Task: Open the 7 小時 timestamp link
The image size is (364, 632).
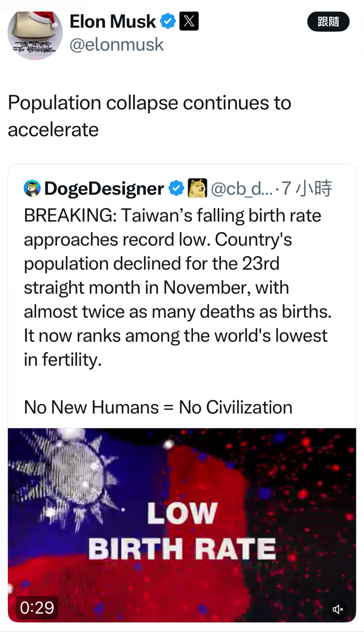Action: pyautogui.click(x=307, y=188)
